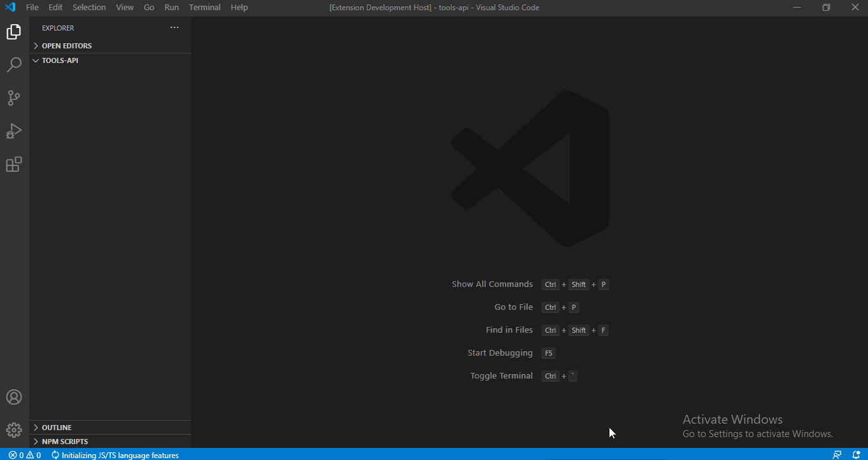868x460 pixels.
Task: Open the Terminal menu
Action: pyautogui.click(x=205, y=8)
